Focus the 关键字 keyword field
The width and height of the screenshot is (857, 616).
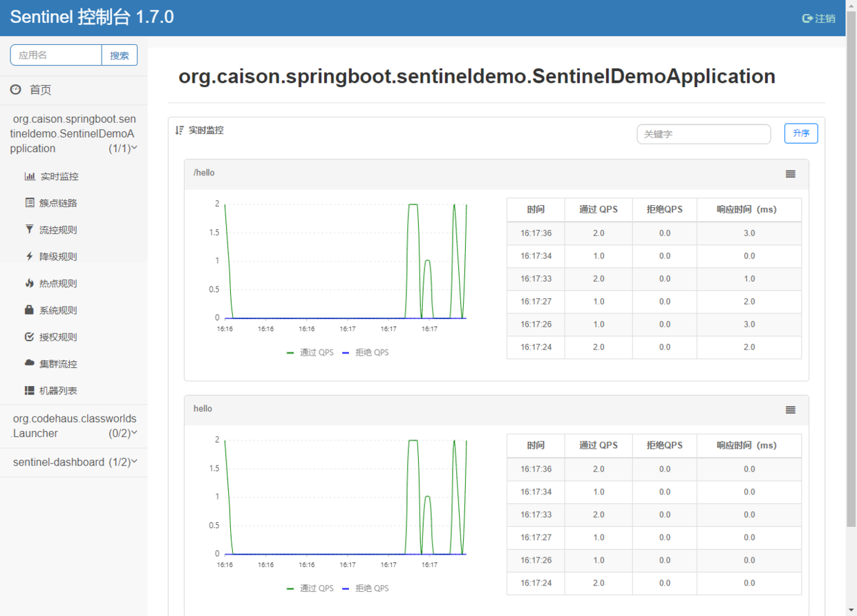[x=704, y=134]
